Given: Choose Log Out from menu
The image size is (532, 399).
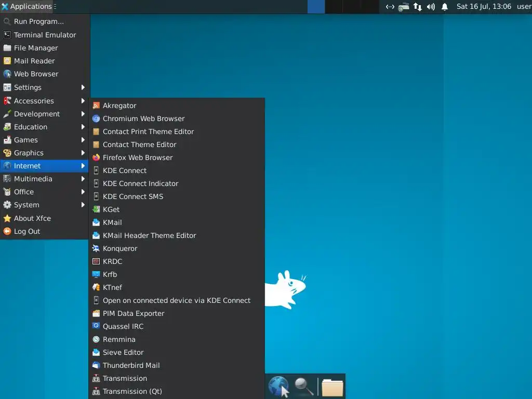Looking at the screenshot, I should pos(45,231).
